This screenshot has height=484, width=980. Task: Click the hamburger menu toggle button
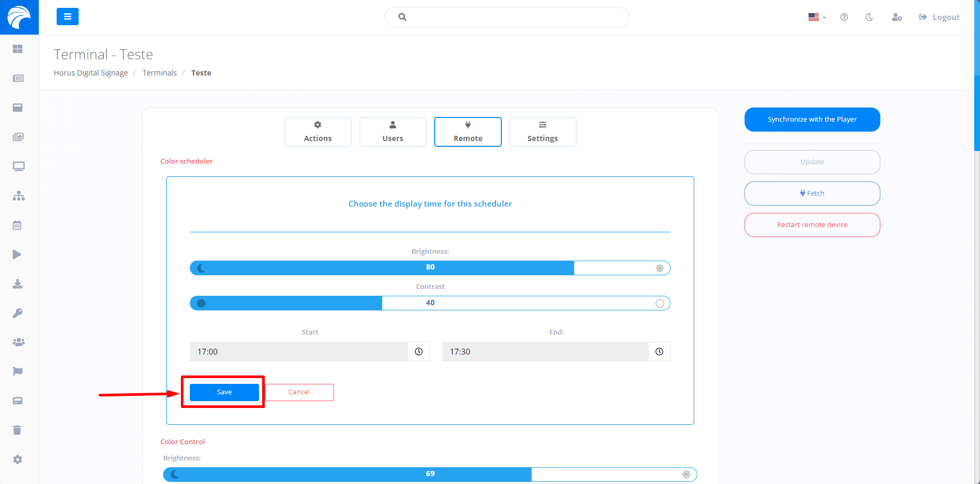67,17
